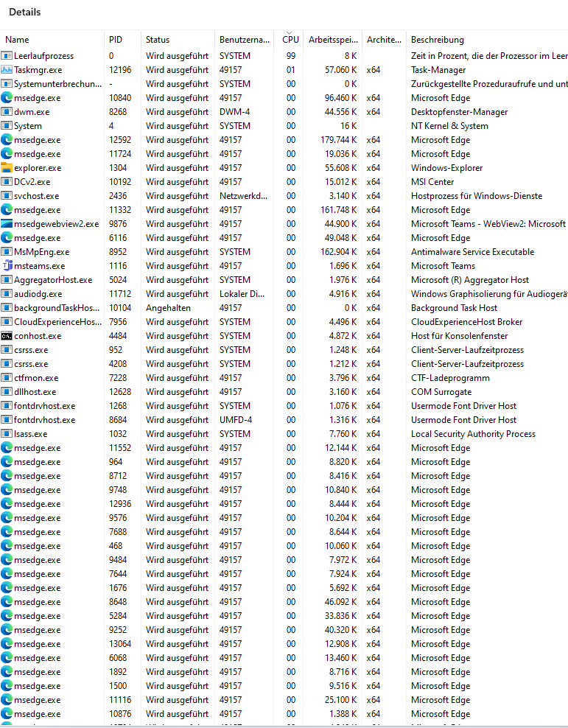This screenshot has height=728, width=568.
Task: Click the UMFD-4 user name cell
Action: [236, 420]
